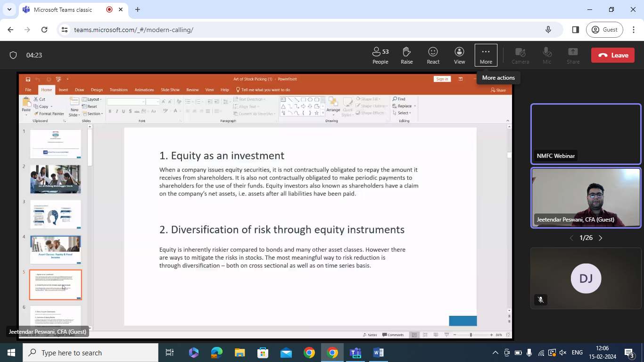The height and width of the screenshot is (362, 644).
Task: Click the browser voice search microphone icon
Action: (548, 30)
